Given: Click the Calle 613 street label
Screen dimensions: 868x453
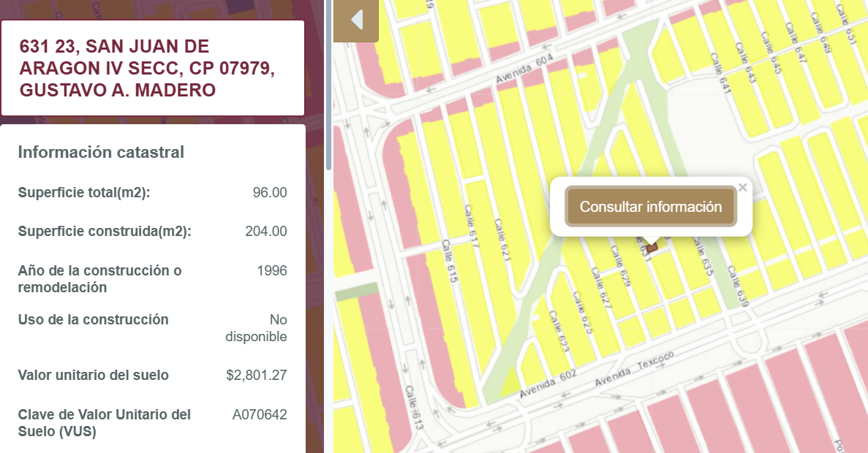Looking at the screenshot, I should point(413,407).
